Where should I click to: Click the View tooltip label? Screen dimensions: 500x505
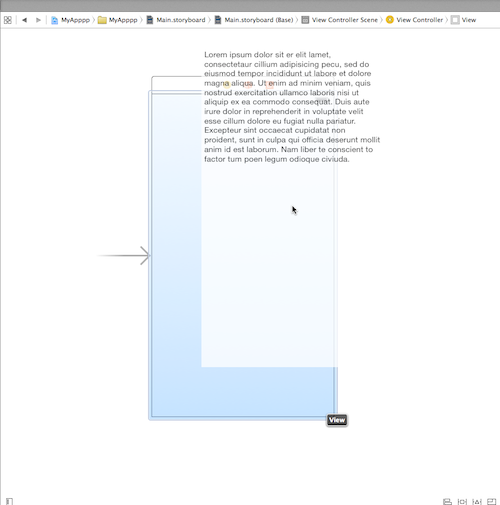click(x=337, y=420)
